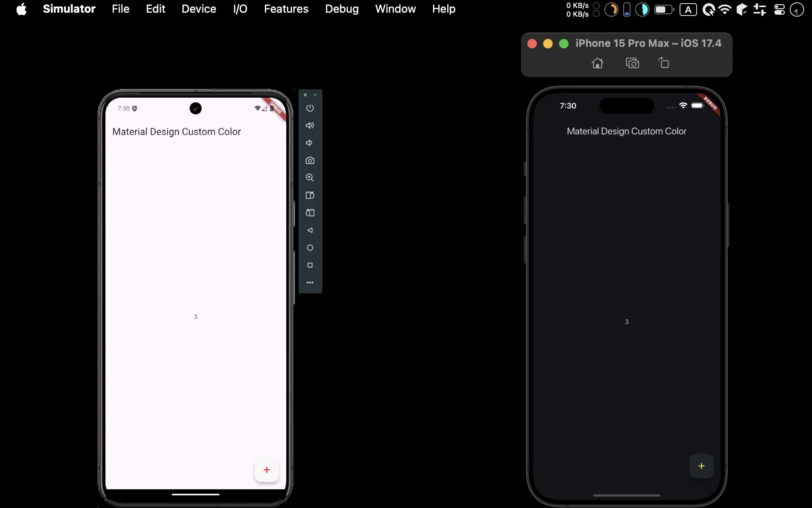Click the battery icon in the macOS menu bar
The image size is (812, 508).
click(664, 9)
